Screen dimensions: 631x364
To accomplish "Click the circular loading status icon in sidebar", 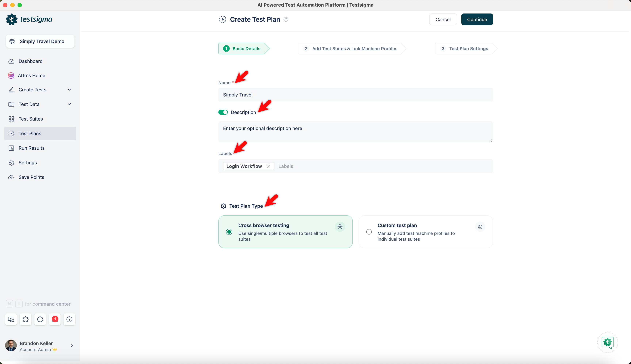I will [40, 319].
